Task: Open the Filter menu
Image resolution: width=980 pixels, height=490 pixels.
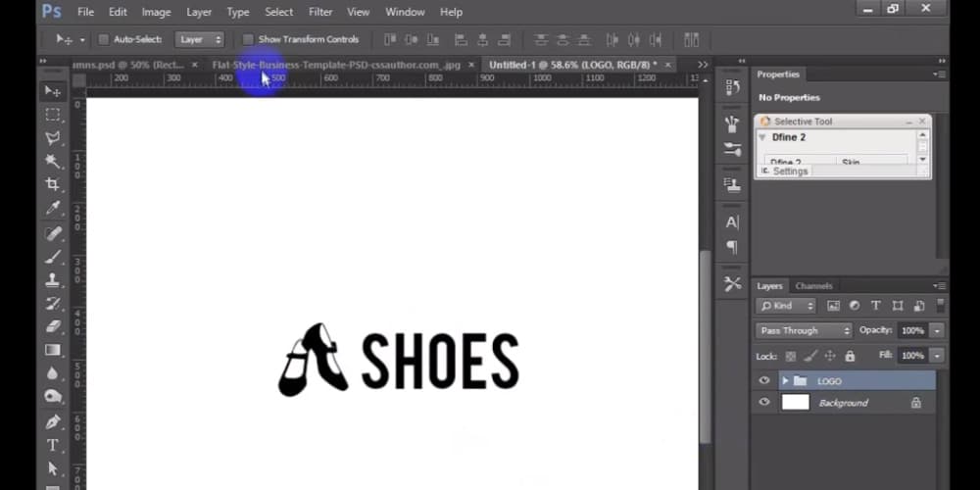Action: point(320,12)
